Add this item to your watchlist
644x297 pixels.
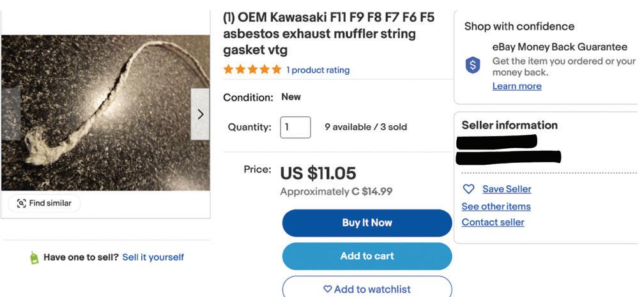pyautogui.click(x=367, y=289)
